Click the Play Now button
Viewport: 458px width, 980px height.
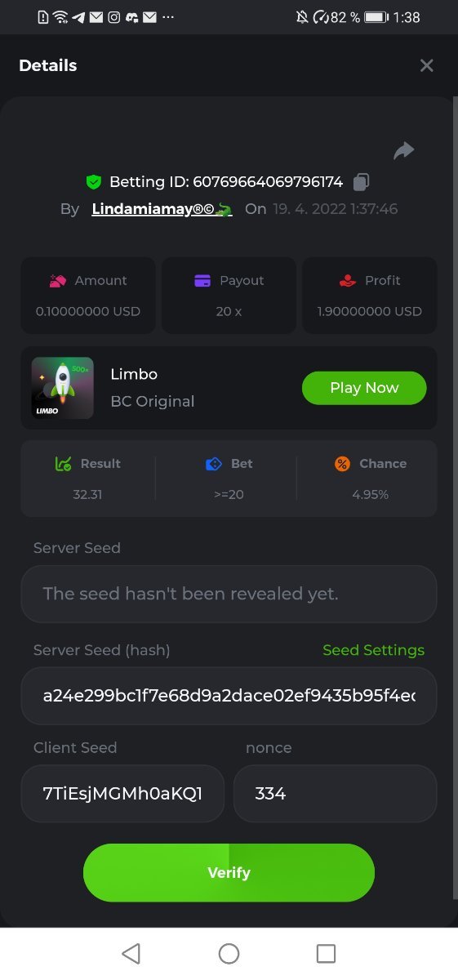tap(364, 388)
